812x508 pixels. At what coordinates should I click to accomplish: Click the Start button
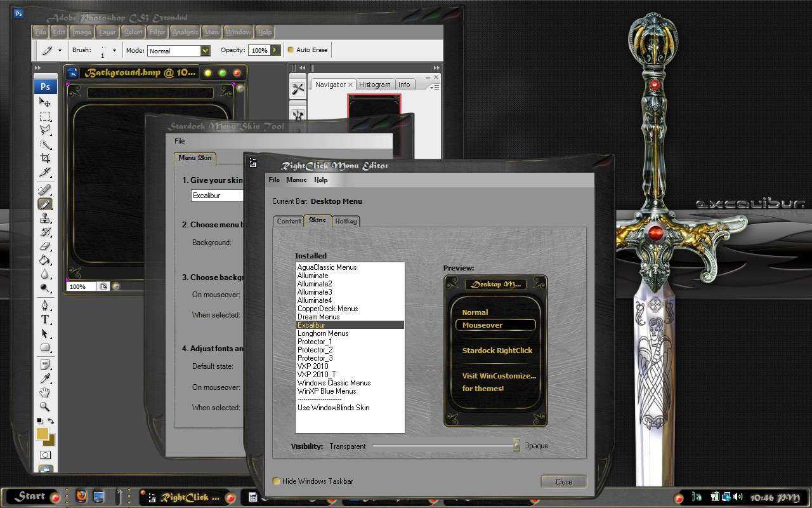point(30,497)
